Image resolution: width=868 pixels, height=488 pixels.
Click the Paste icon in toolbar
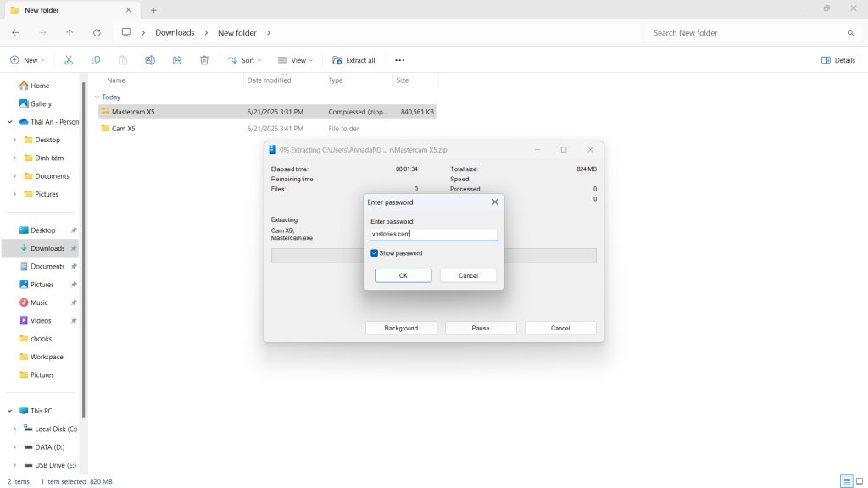pyautogui.click(x=123, y=60)
